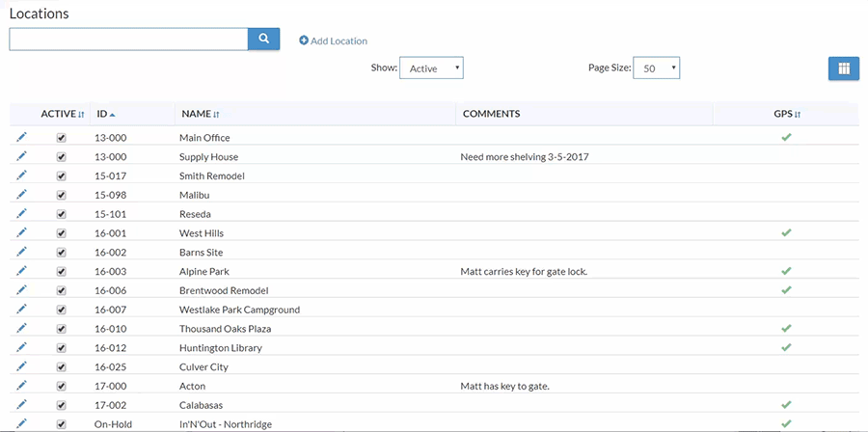
Task: Sort by the ACTIVE column header
Action: click(62, 114)
